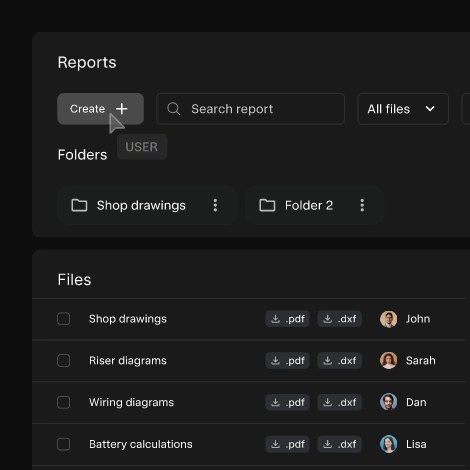The image size is (470, 470).
Task: Click the name Dan
Action: click(416, 402)
